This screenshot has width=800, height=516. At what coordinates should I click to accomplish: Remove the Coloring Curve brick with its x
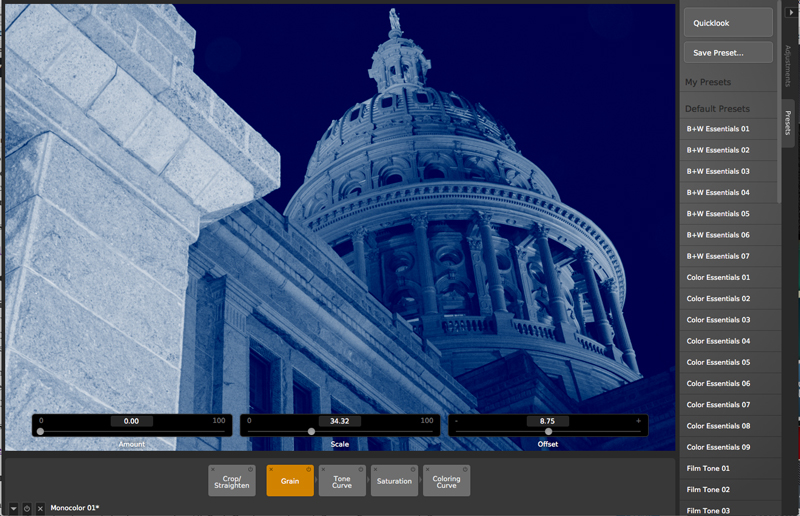pos(427,469)
